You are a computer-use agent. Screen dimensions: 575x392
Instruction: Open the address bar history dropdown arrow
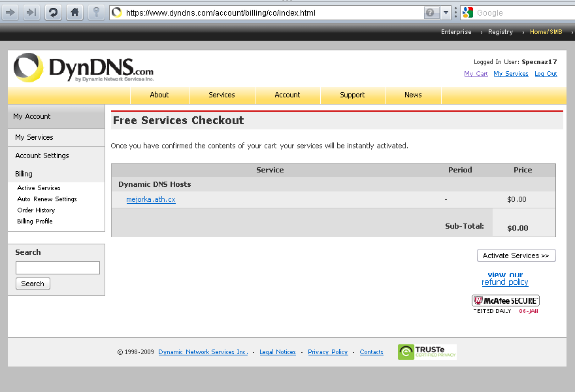click(446, 12)
